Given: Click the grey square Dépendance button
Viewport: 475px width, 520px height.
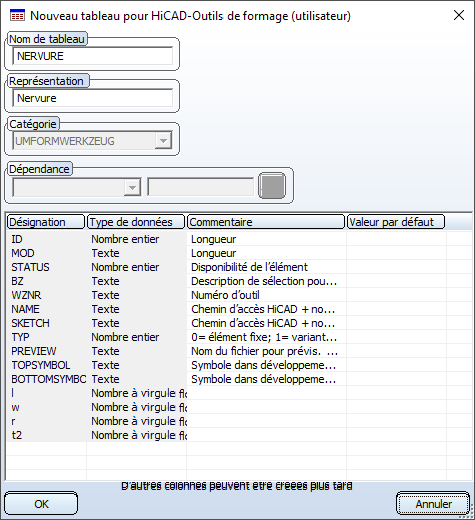Looking at the screenshot, I should point(272,186).
